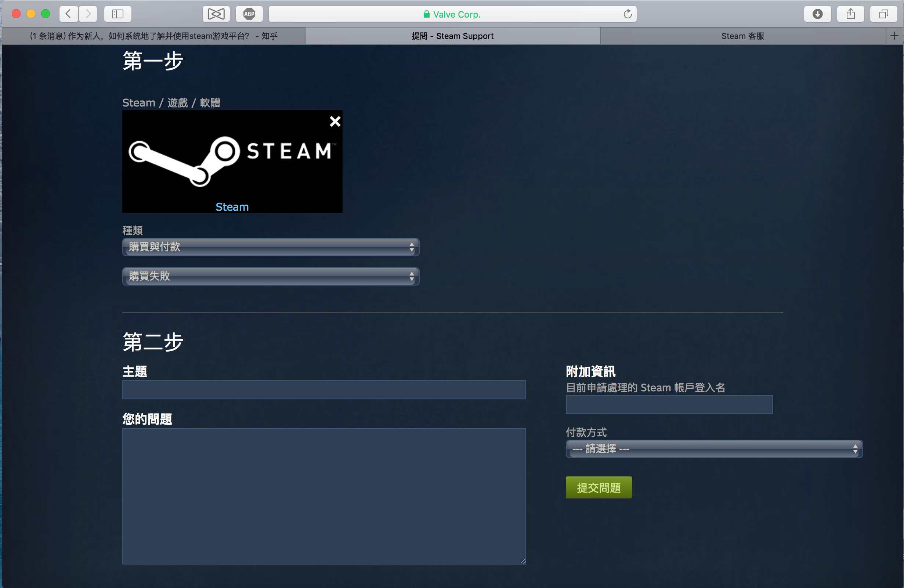Screen dimensions: 904x588
Task: Open the Adblock Plus (ABP) extension icon
Action: (249, 14)
